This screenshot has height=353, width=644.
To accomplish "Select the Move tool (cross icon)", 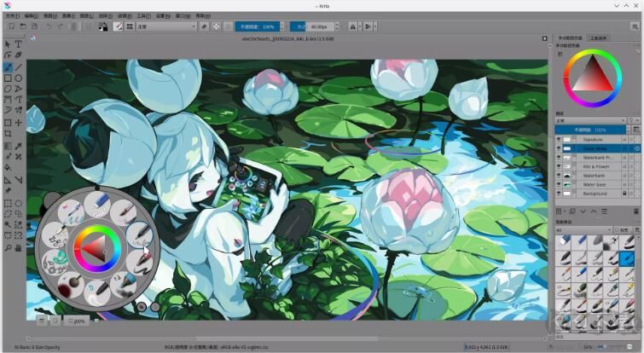I will click(x=19, y=123).
